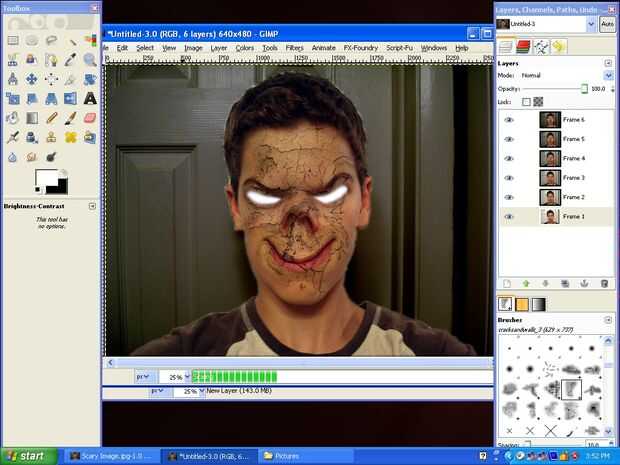Switch to Scary Image.jpg taskbar window
Screen dimensions: 620x465
tap(111, 456)
